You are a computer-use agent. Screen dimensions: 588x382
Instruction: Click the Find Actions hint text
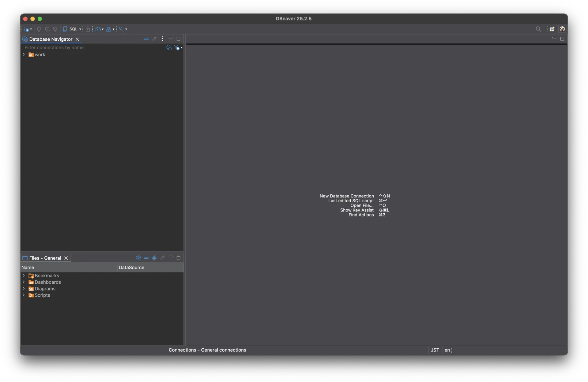[x=361, y=215]
